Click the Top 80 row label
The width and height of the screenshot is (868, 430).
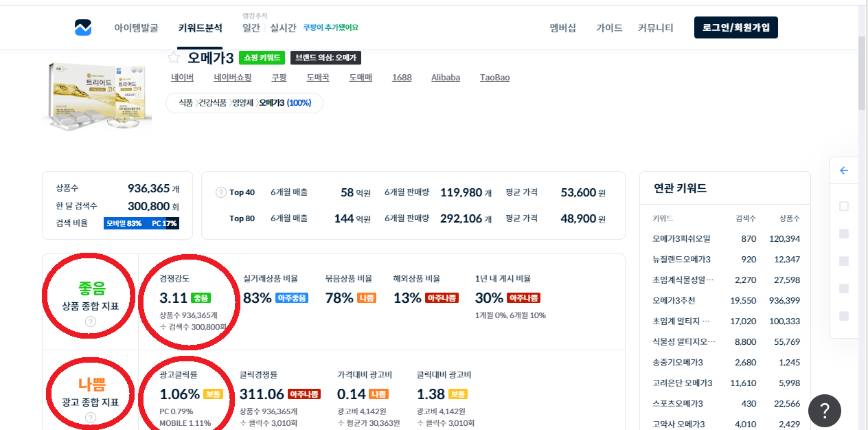pos(242,218)
